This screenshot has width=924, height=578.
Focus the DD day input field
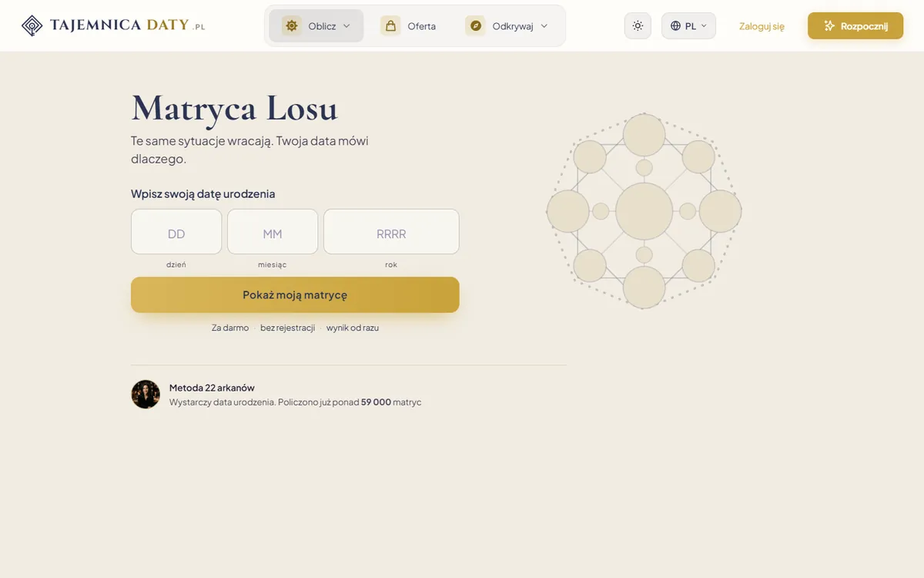(176, 231)
